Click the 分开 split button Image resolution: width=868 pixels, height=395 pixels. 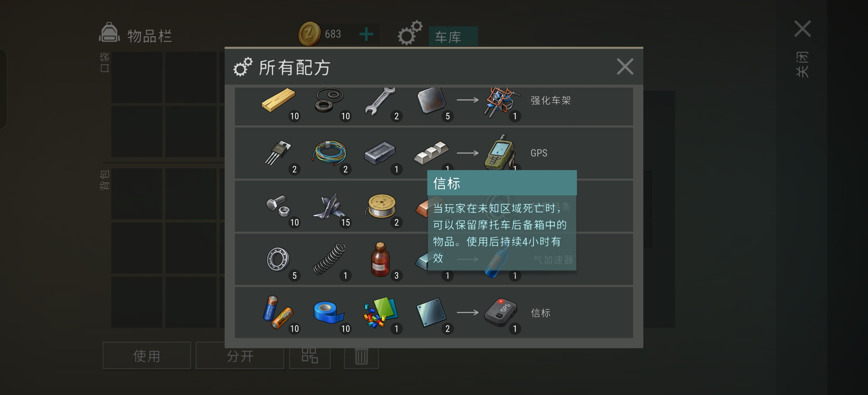coord(239,356)
